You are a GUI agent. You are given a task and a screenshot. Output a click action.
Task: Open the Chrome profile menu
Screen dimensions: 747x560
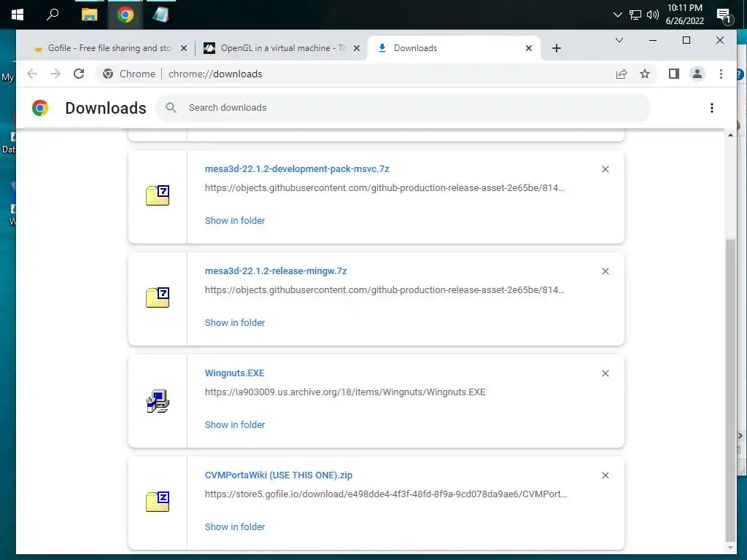coord(697,74)
